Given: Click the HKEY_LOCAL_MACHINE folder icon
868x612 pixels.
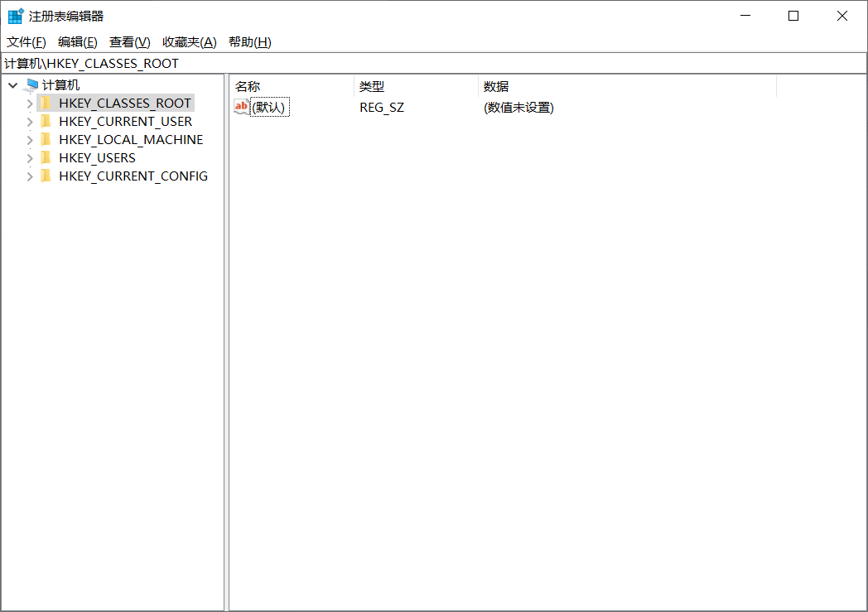Looking at the screenshot, I should point(46,139).
